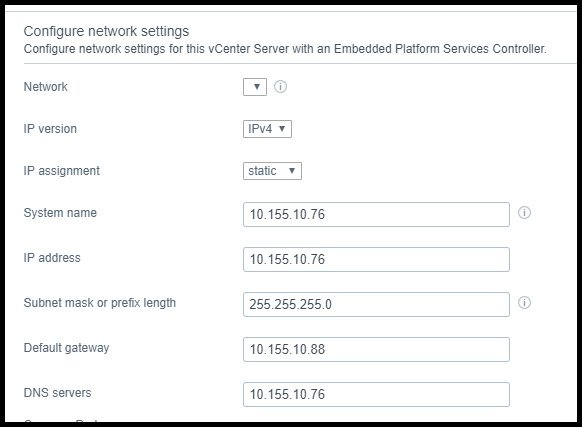The width and height of the screenshot is (582, 427).
Task: Click the IP version label
Action: (x=50, y=129)
